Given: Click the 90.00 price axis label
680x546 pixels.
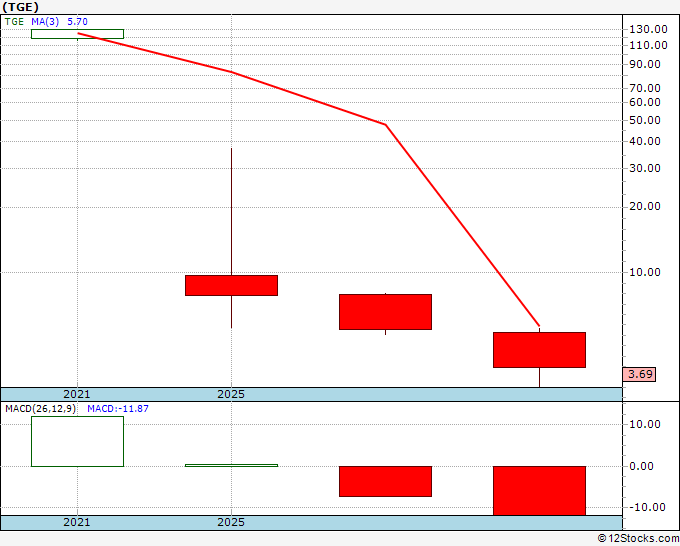Looking at the screenshot, I should point(645,64).
